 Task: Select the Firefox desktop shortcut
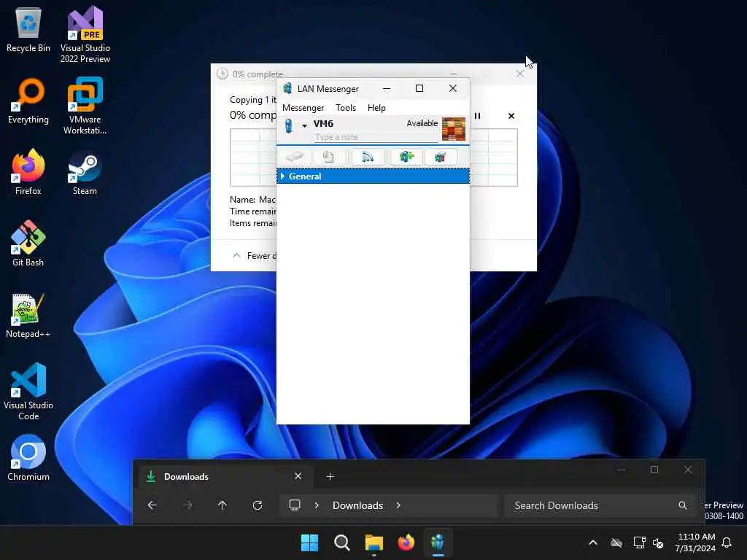28,173
